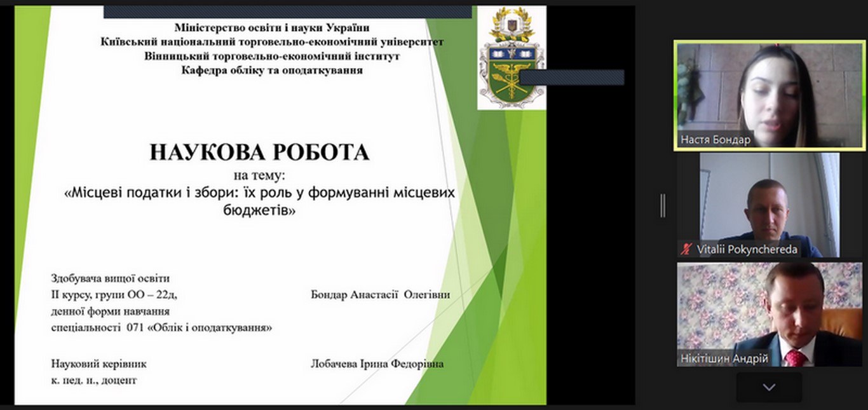Click the Науковий керівник label on slide
This screenshot has height=410, width=868.
pos(98,364)
